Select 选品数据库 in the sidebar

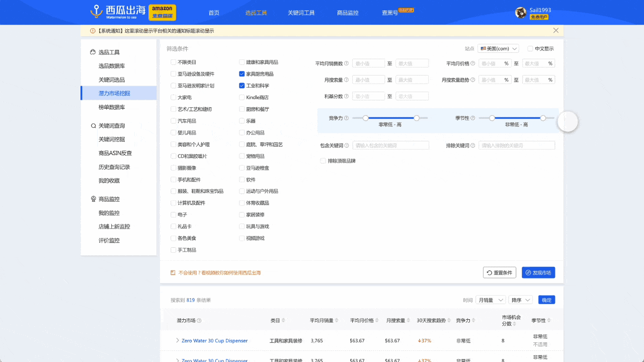(x=112, y=66)
